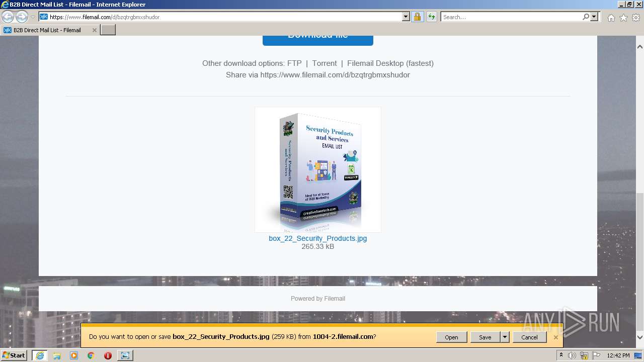
Task: Click the Powered by Filemail text
Action: (x=318, y=299)
